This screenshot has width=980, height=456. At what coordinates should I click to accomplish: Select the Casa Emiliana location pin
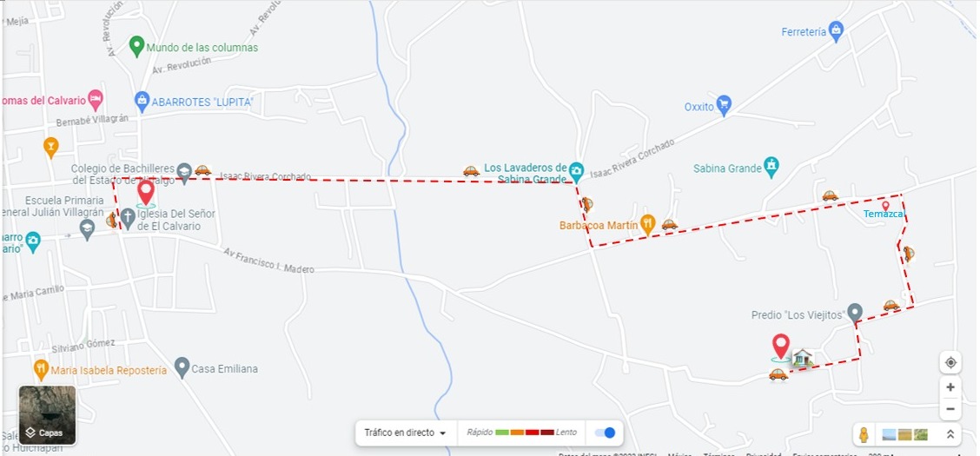[182, 367]
